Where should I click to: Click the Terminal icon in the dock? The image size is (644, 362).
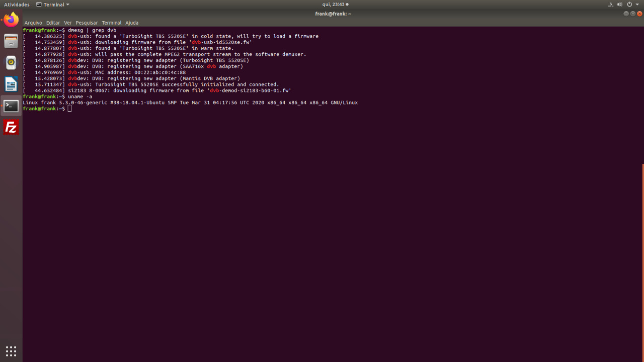pos(11,106)
